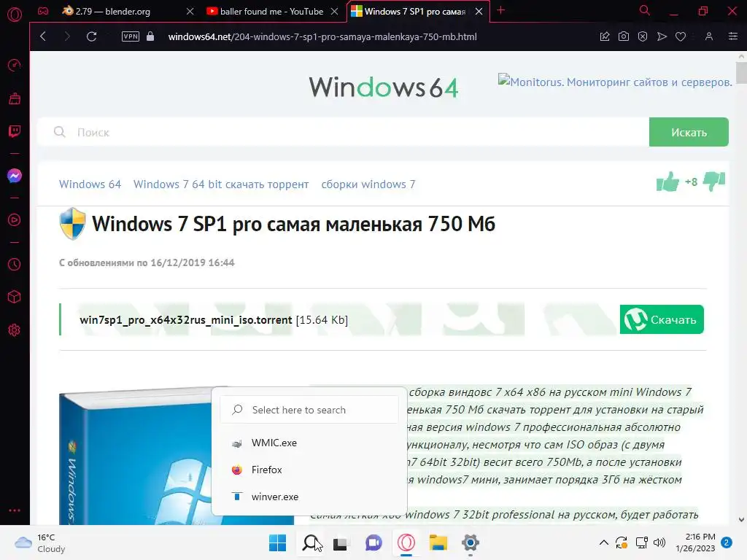Image resolution: width=747 pixels, height=560 pixels.
Task: Focus the Поиск search field
Action: 343,132
